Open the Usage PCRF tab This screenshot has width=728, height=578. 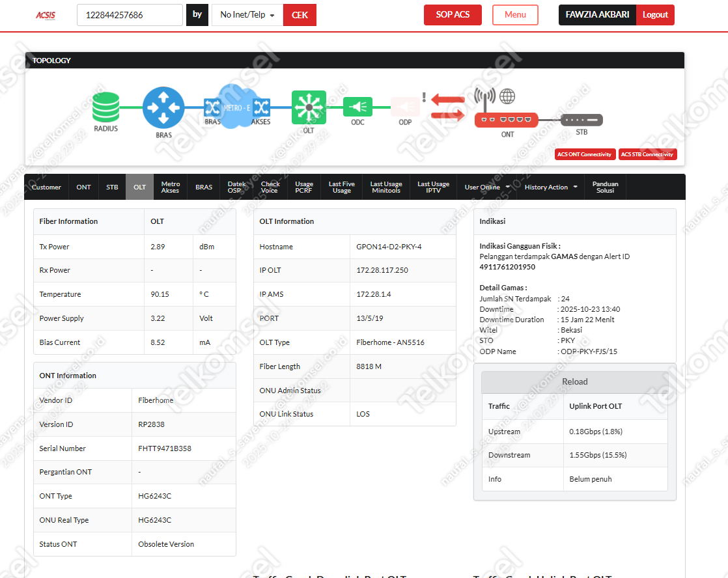[304, 187]
